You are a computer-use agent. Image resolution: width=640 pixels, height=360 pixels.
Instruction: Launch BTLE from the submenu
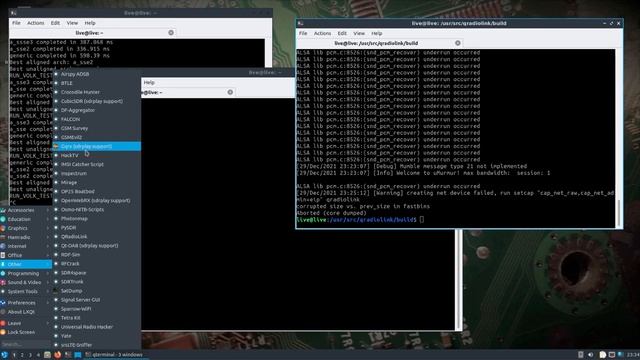coord(96,83)
